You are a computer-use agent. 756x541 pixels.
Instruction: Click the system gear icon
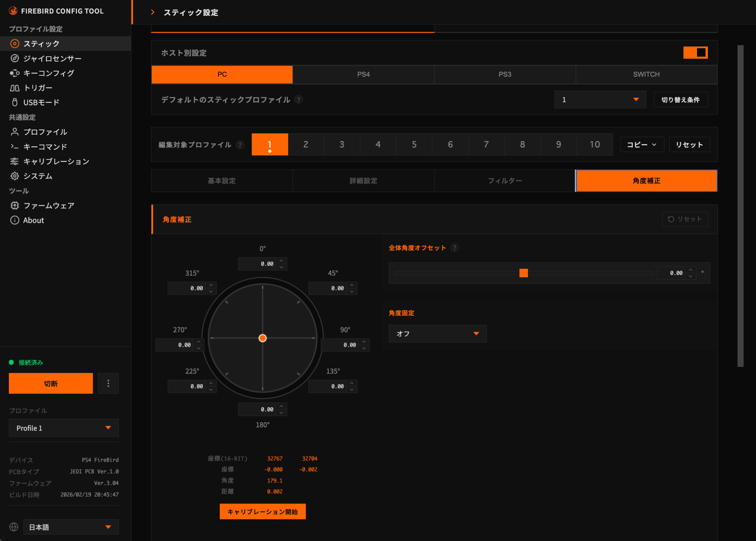click(14, 176)
